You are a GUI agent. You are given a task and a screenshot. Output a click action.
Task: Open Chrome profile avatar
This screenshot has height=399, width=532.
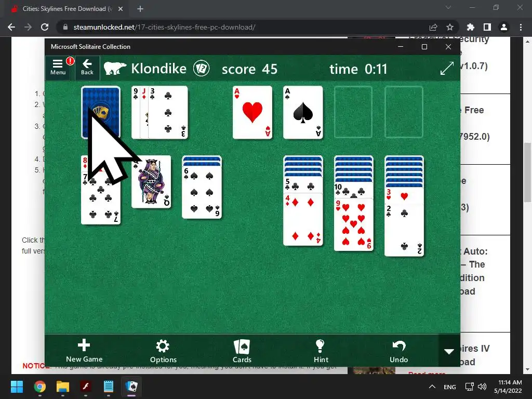[x=504, y=27]
